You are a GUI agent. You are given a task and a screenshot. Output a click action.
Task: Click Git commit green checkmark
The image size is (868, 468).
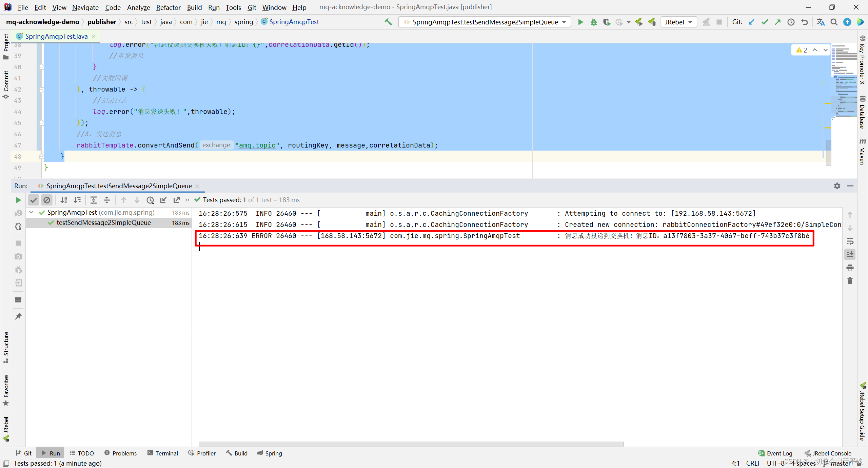[x=765, y=22]
